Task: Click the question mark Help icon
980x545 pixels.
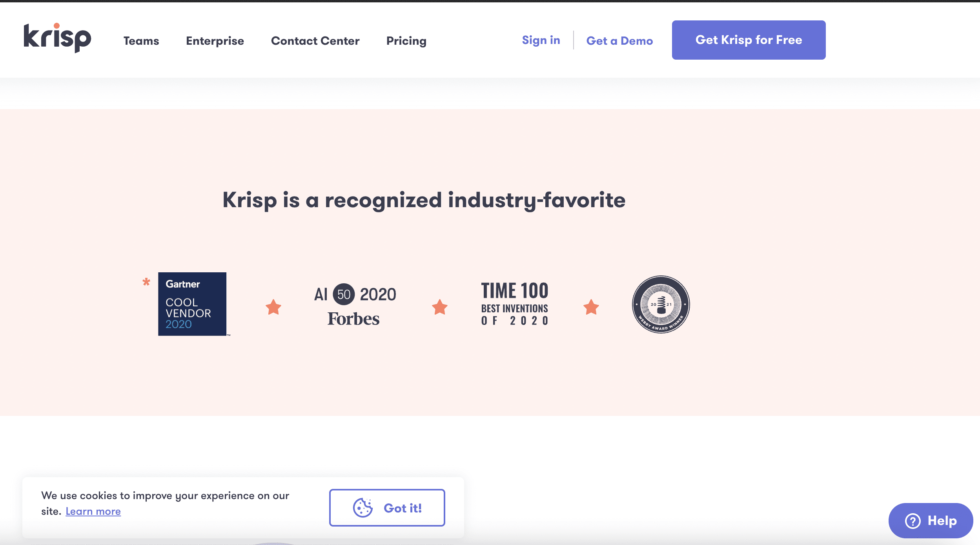Action: pos(913,521)
